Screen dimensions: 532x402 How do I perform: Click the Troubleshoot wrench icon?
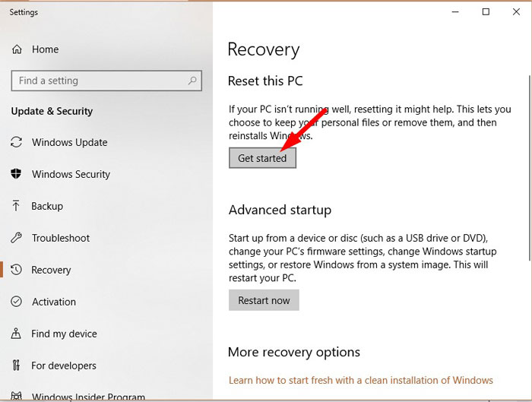16,237
